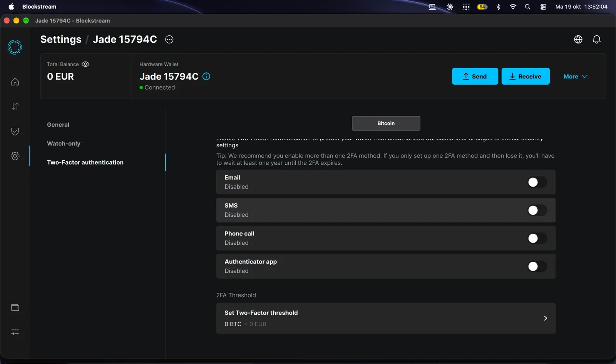Open the ellipsis menu next to Jade 15794C
The width and height of the screenshot is (616, 364).
click(x=169, y=39)
